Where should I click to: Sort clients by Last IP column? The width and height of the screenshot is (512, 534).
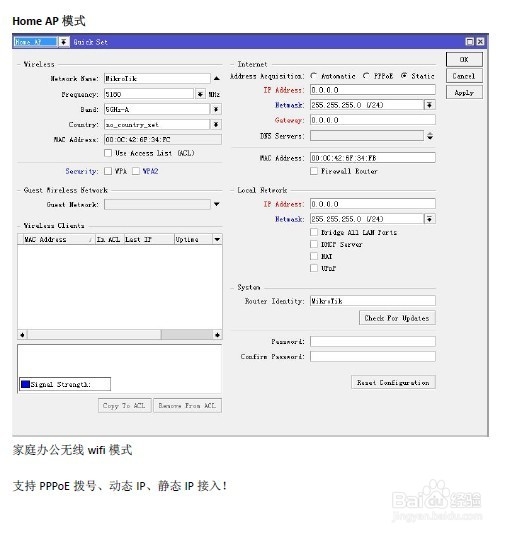(x=149, y=239)
